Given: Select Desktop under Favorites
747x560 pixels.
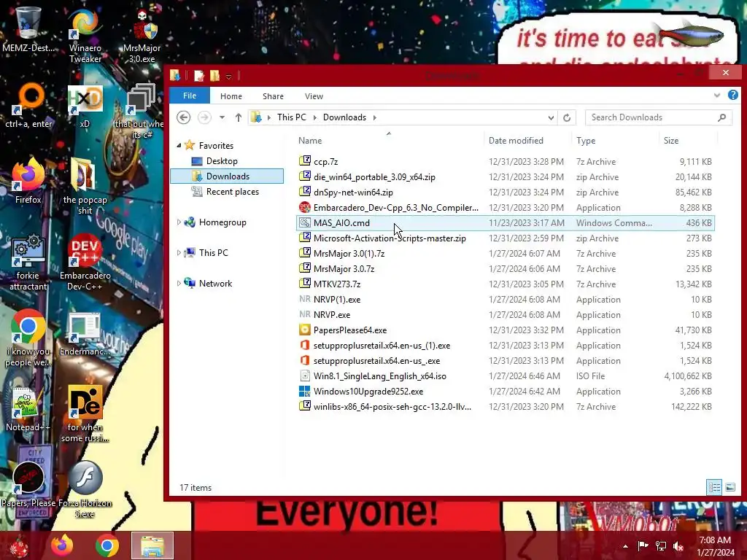Looking at the screenshot, I should point(222,161).
